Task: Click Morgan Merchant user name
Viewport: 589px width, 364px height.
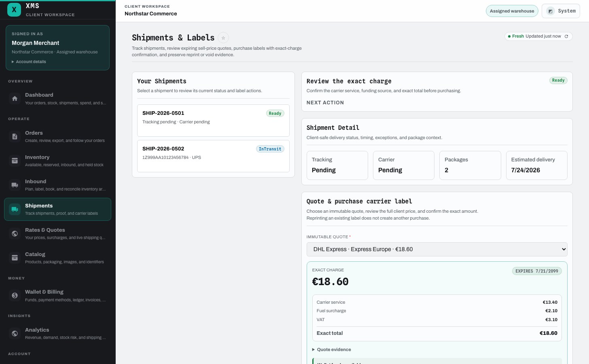Action: tap(35, 43)
